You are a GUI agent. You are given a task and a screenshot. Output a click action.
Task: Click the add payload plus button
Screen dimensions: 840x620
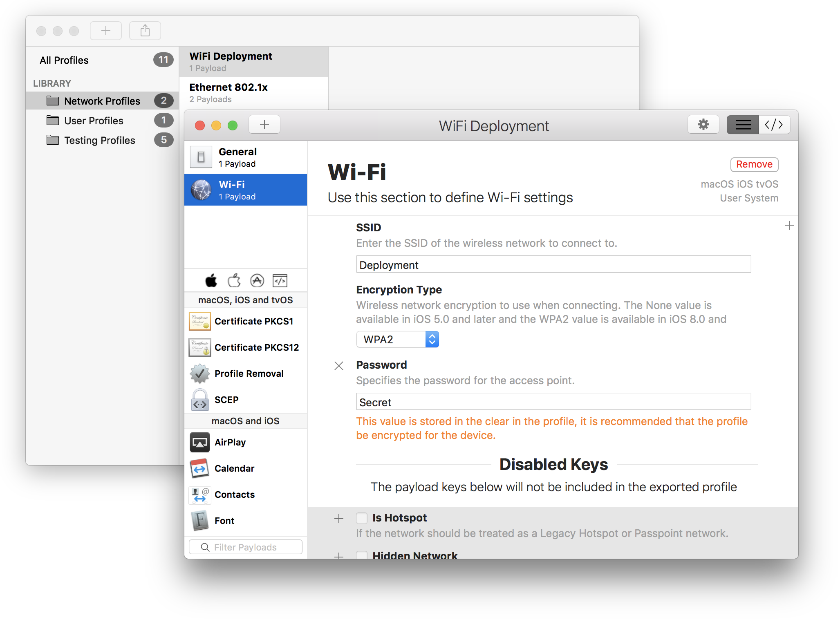(x=264, y=125)
